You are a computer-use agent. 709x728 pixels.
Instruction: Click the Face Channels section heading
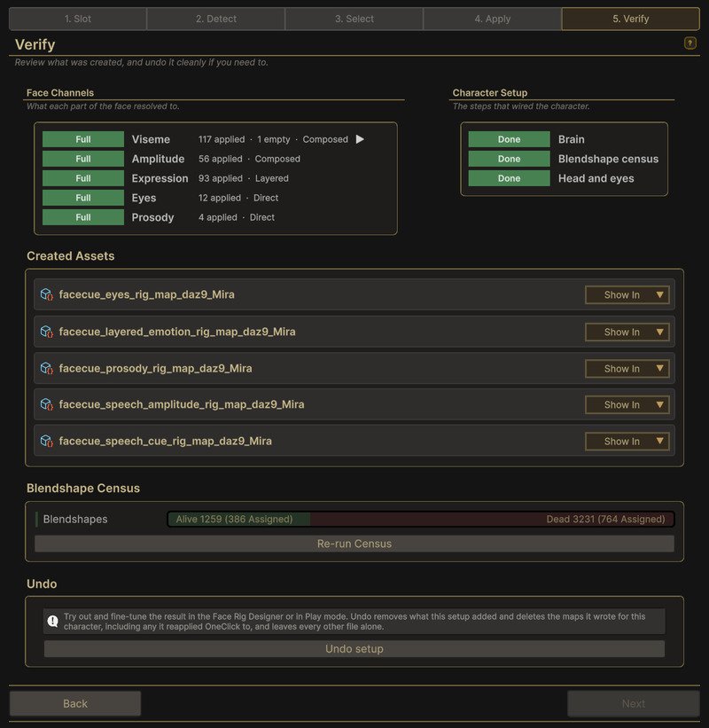(x=60, y=93)
